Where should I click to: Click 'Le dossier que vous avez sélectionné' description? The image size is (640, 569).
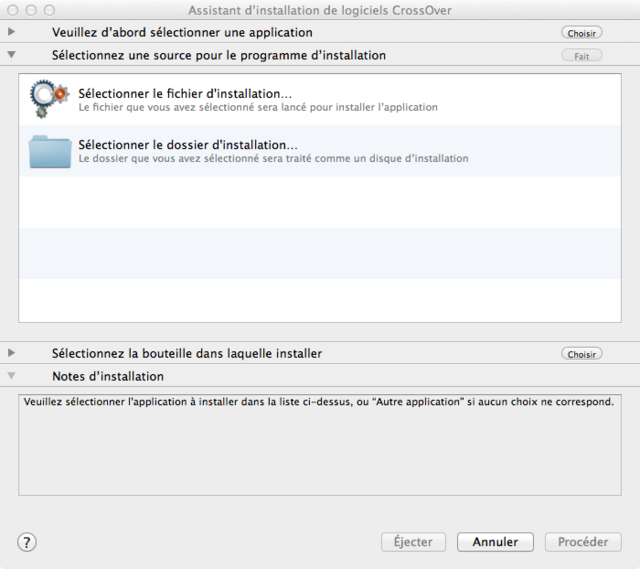coord(273,158)
